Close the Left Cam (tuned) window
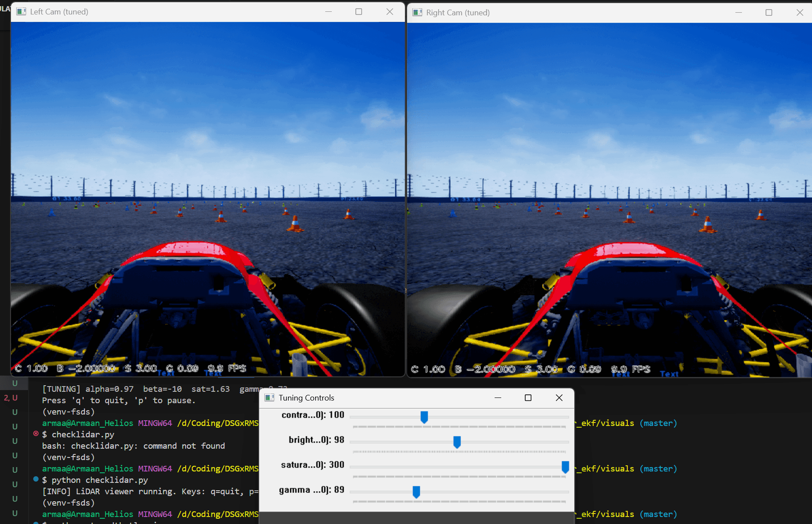 [390, 12]
